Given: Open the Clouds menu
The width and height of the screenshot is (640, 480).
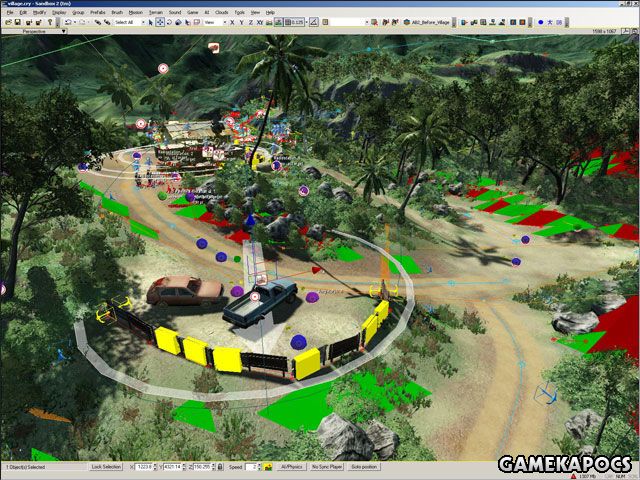Looking at the screenshot, I should pos(222,13).
